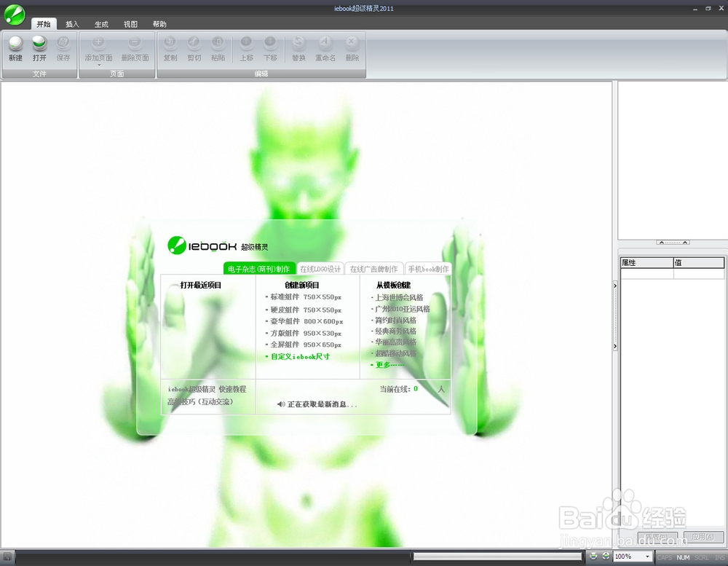Screen dimensions: 728x566
Task: Select the 在线广告牌制作 tab
Action: click(373, 269)
